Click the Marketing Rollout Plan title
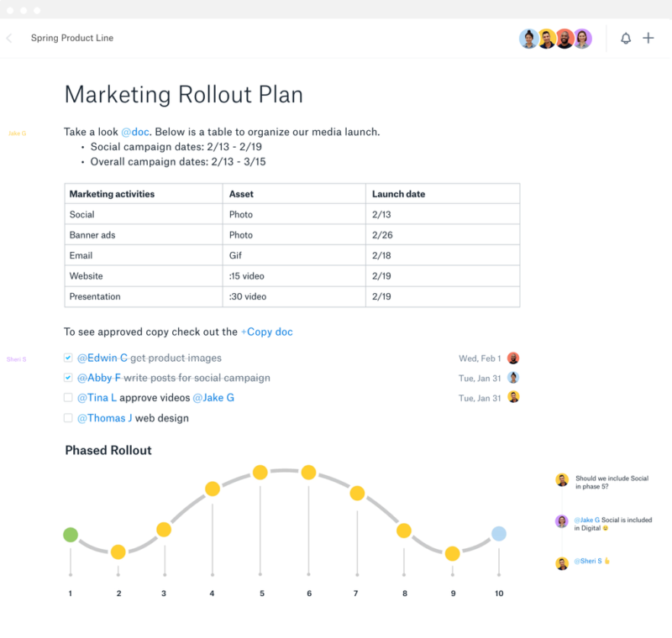Image resolution: width=672 pixels, height=638 pixels. (x=184, y=94)
